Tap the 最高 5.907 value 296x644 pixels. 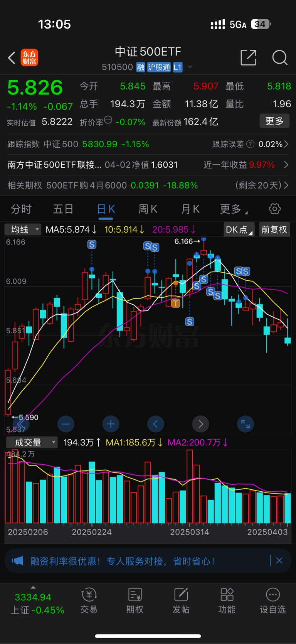(x=206, y=86)
